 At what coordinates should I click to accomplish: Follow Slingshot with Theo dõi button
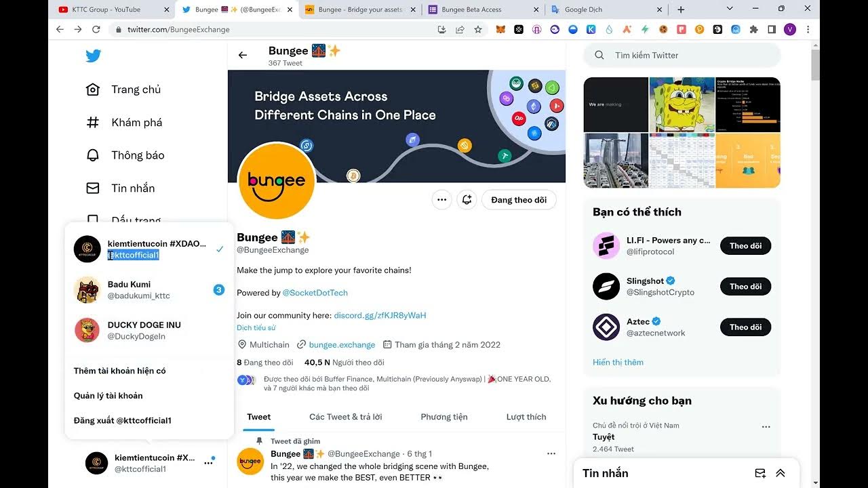click(x=745, y=286)
